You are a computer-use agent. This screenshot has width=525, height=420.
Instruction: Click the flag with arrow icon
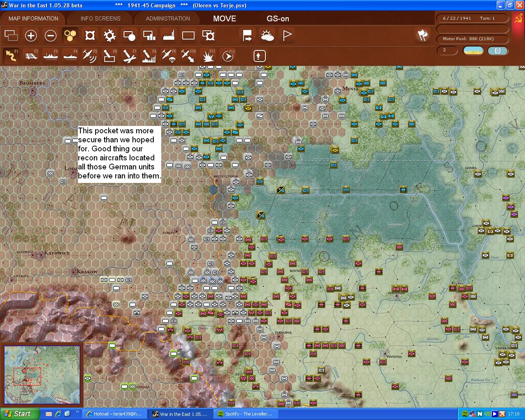pyautogui.click(x=247, y=36)
